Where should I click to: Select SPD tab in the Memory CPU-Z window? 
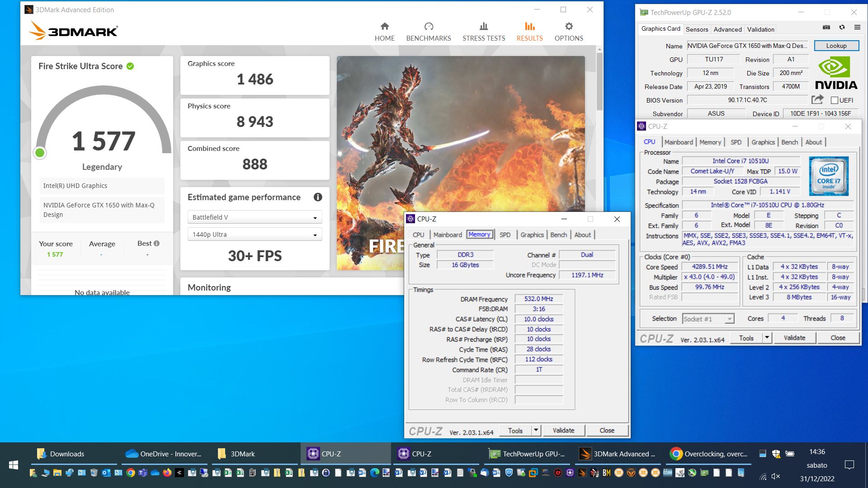click(x=505, y=235)
